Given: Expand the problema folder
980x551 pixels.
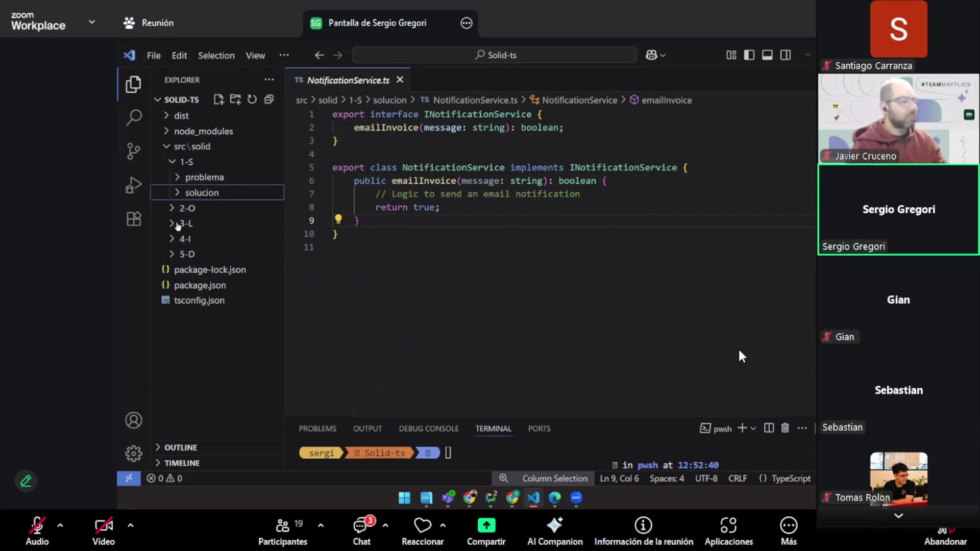Looking at the screenshot, I should pos(204,177).
